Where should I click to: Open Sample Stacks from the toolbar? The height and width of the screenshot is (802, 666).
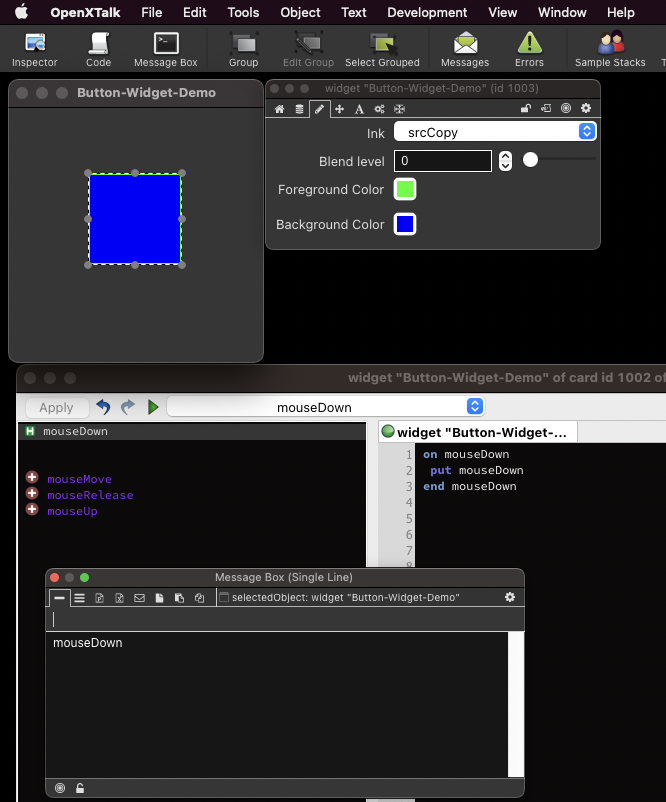(610, 50)
